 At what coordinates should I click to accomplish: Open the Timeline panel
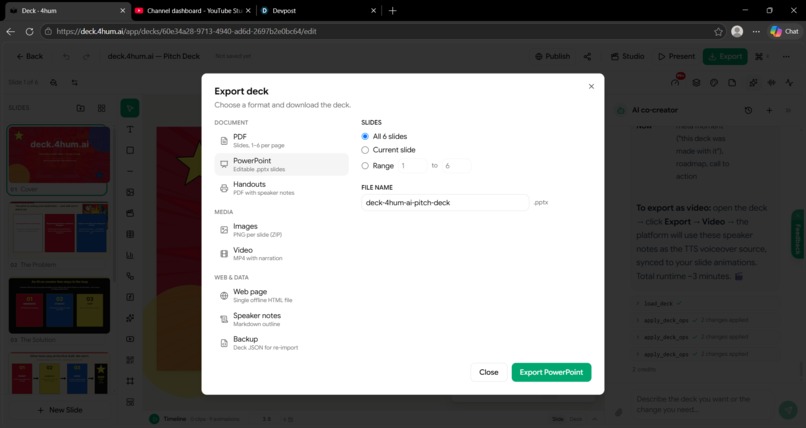169,419
